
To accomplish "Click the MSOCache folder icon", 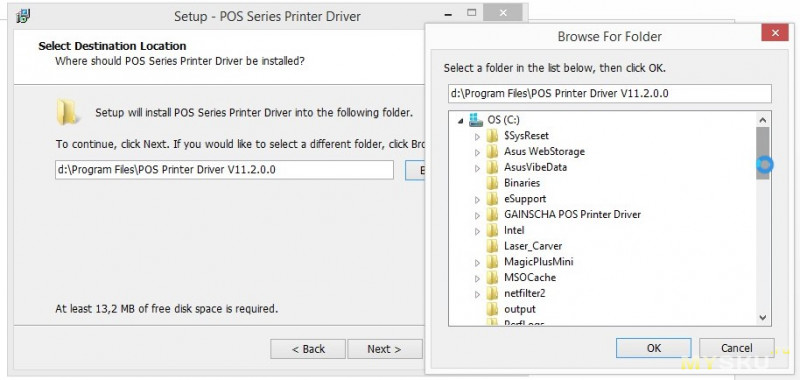I will click(x=492, y=277).
